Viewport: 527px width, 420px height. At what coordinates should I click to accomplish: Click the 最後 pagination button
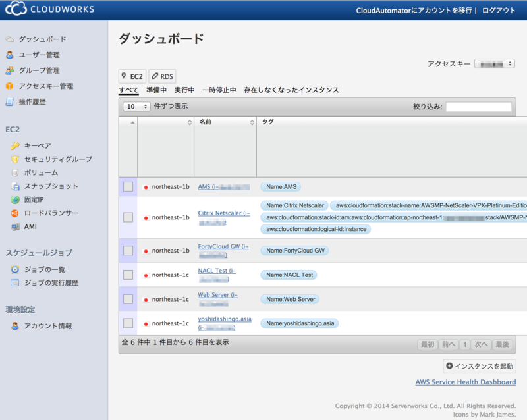pos(502,344)
